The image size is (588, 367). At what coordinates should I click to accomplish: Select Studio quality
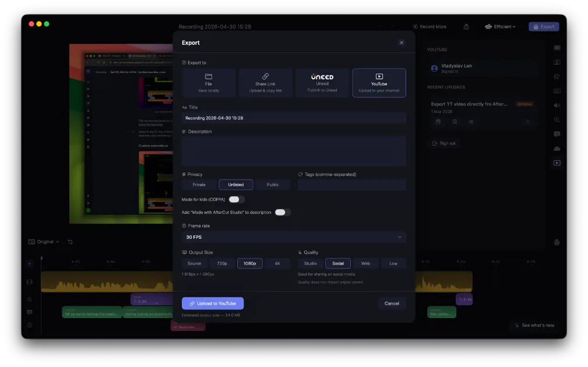(x=310, y=263)
